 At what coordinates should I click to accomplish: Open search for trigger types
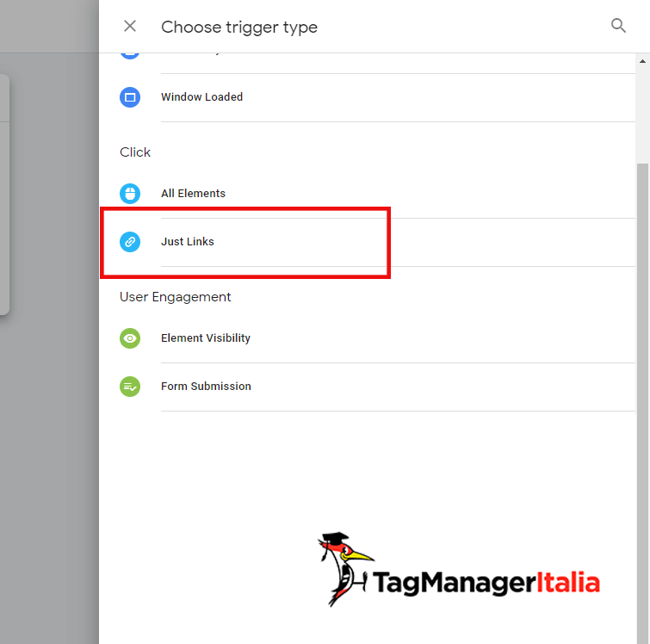pyautogui.click(x=618, y=25)
